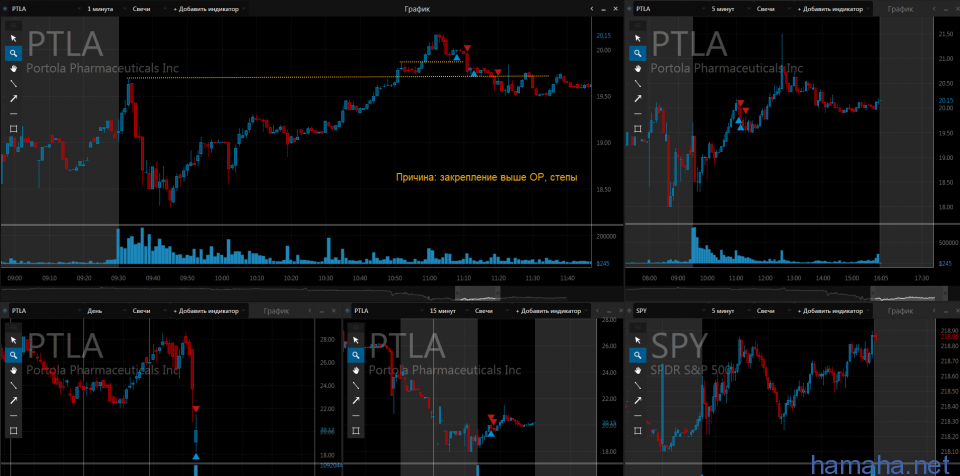Screen dimensions: 960x476
Task: Select the arrow drawing tool on the PTLA 5 минут chart
Action: point(637,98)
